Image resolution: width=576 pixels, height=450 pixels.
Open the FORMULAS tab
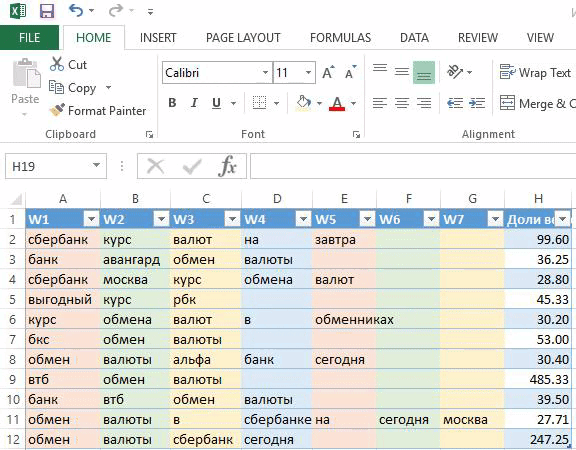(x=340, y=37)
